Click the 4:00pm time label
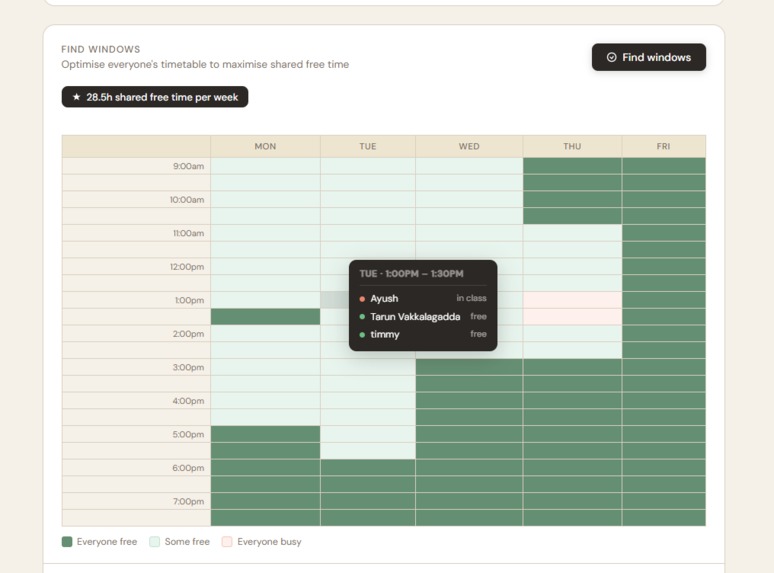 coord(188,401)
